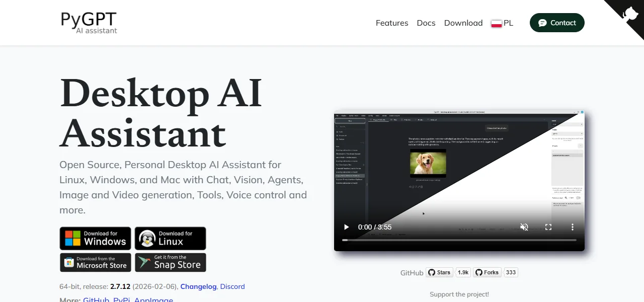
Task: Click the GitHub label beside Stars
Action: 412,273
